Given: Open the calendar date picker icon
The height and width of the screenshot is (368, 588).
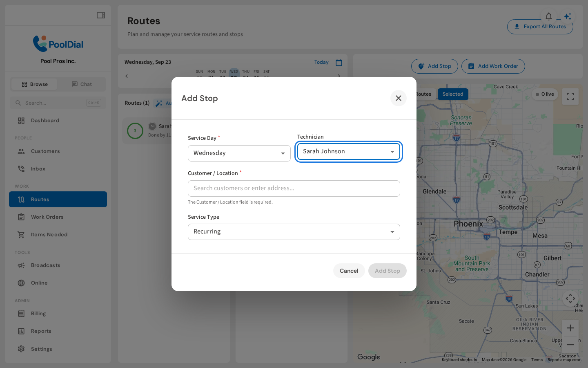Looking at the screenshot, I should pos(339,63).
